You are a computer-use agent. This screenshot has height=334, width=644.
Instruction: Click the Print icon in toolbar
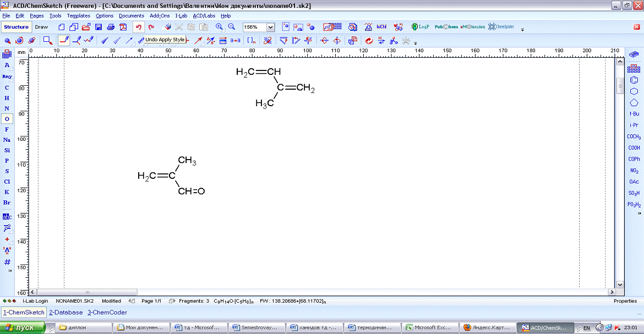[110, 27]
